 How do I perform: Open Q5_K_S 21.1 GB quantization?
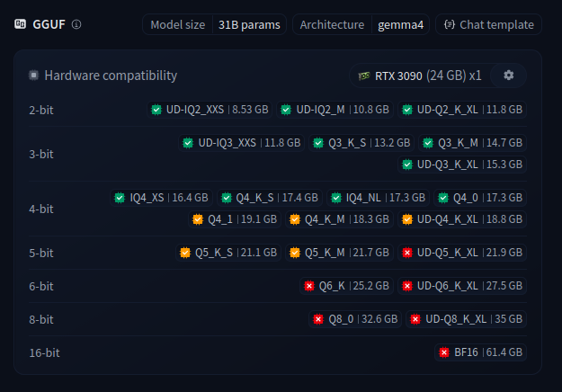point(228,253)
